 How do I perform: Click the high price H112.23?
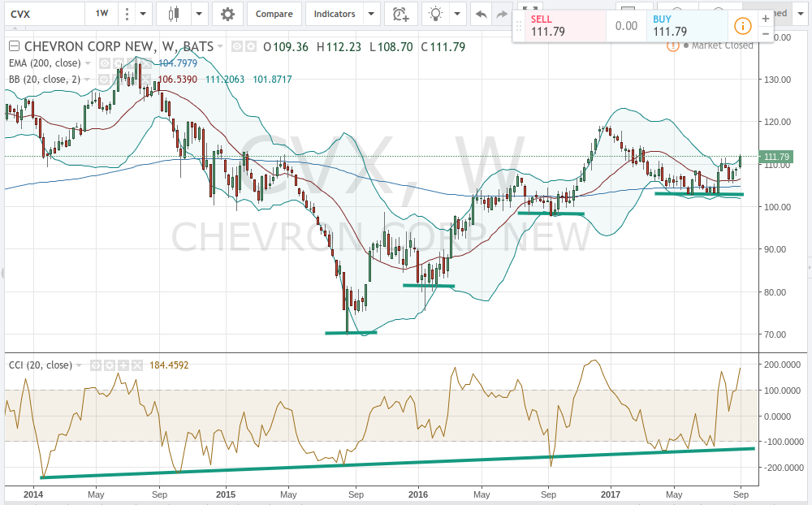339,46
